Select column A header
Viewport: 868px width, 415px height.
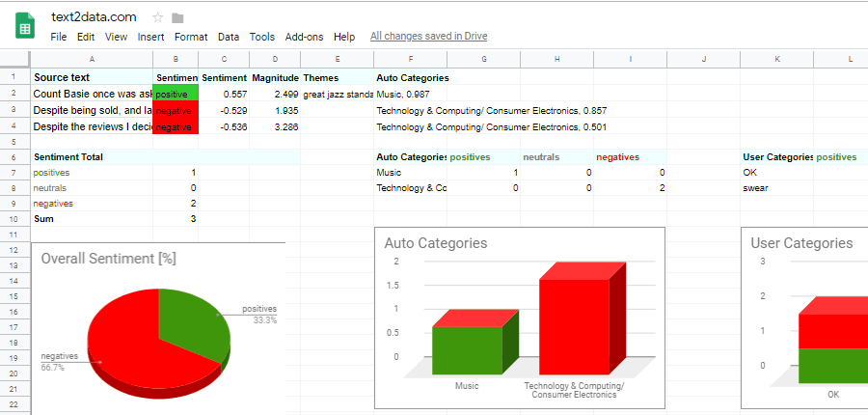click(92, 59)
